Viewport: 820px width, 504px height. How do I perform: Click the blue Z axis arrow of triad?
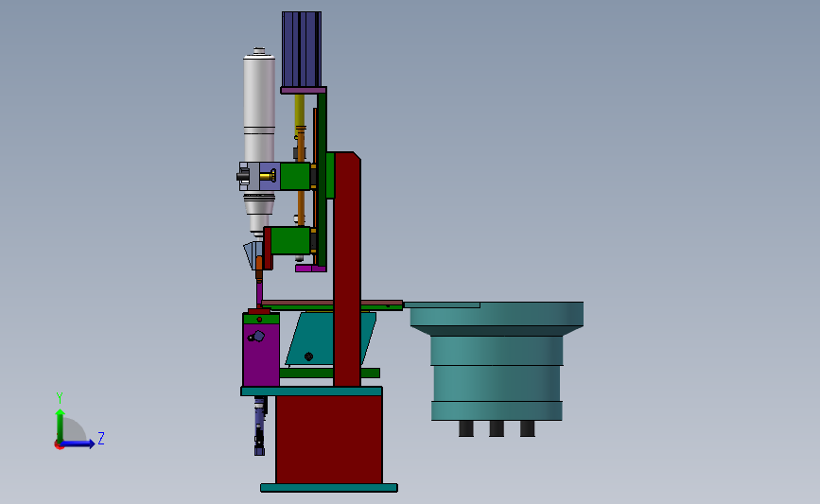[79, 443]
